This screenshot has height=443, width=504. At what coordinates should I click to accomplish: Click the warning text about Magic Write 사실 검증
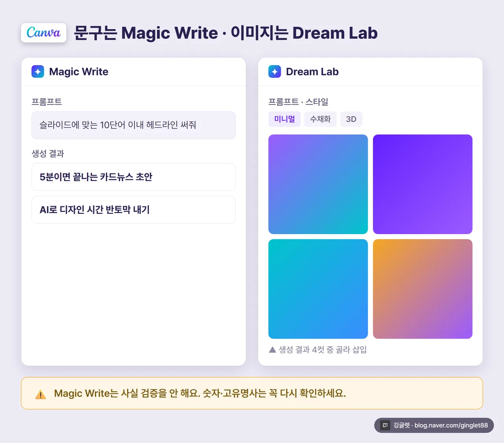coord(200,393)
